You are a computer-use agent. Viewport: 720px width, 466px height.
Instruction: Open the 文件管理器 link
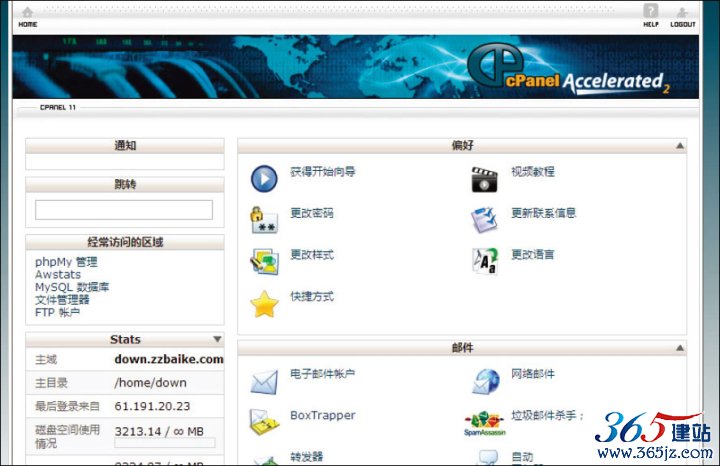point(62,300)
